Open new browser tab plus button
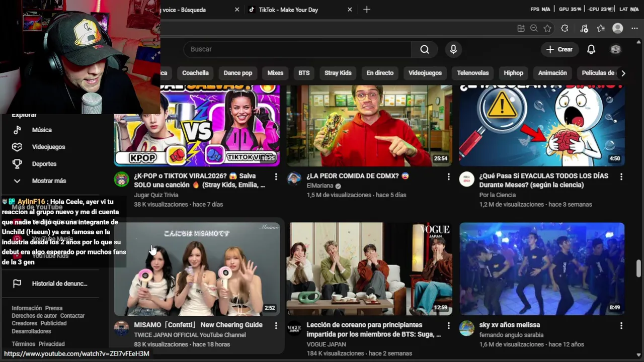 click(x=367, y=10)
